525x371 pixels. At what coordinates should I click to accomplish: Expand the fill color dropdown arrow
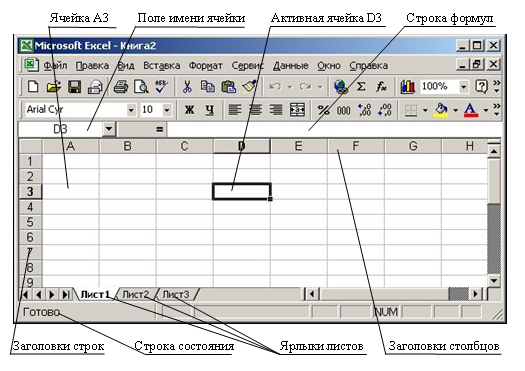pos(455,110)
